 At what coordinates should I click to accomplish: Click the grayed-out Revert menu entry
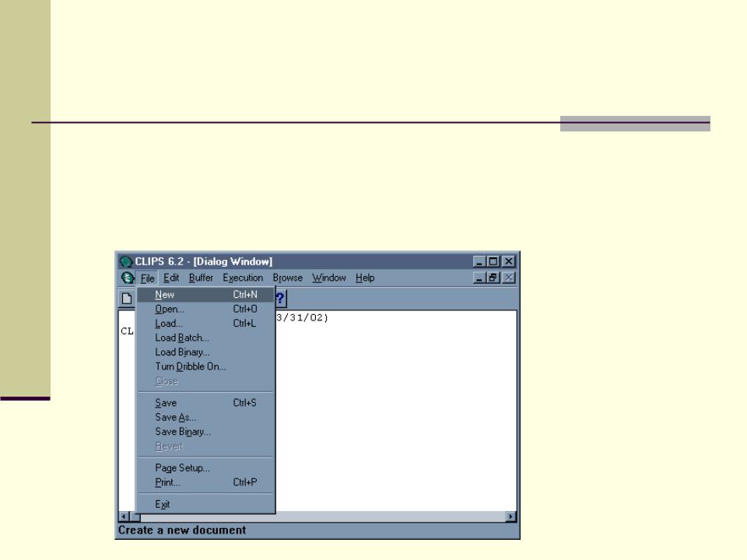click(x=205, y=446)
